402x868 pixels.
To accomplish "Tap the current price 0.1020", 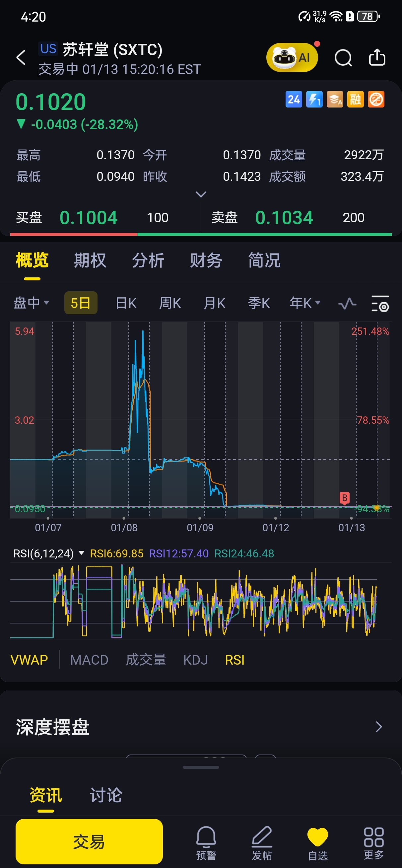I will pos(50,102).
